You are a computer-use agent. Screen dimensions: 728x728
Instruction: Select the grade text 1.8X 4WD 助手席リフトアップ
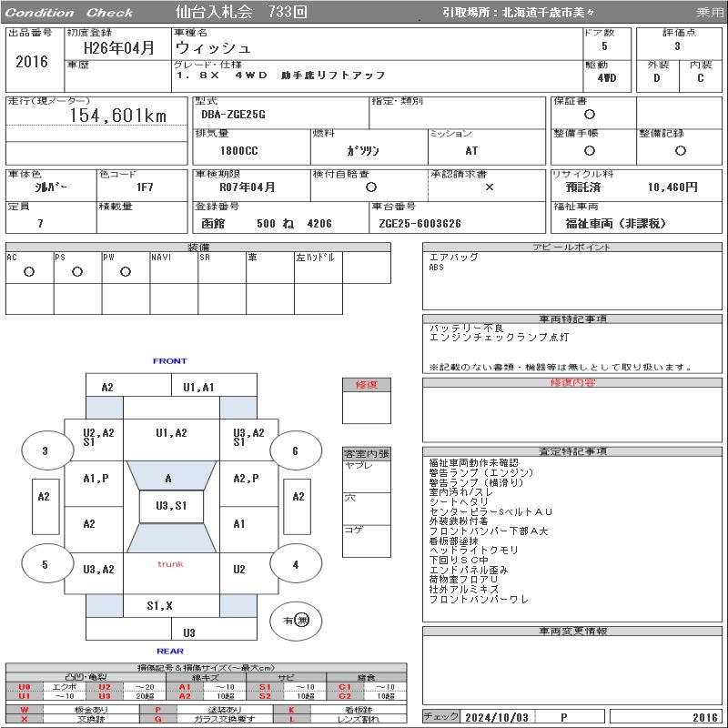click(280, 76)
